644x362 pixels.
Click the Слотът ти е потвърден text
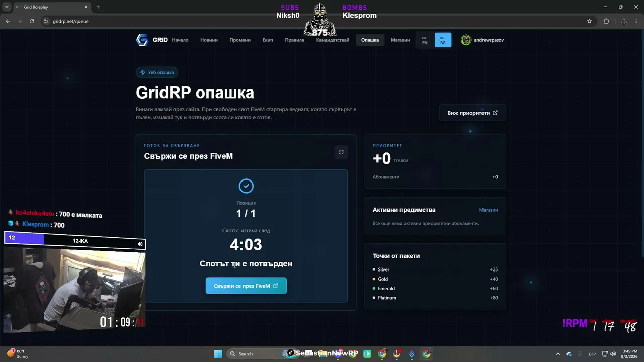(x=246, y=263)
